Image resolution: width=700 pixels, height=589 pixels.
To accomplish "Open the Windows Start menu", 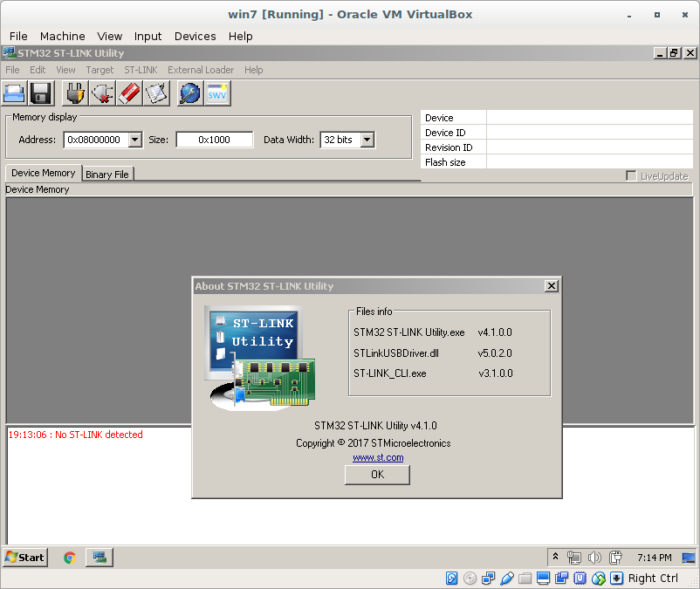I will point(25,558).
